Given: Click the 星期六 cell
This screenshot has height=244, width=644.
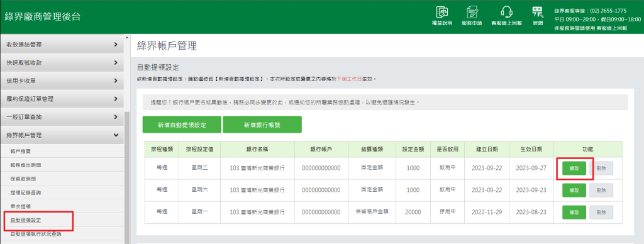Looking at the screenshot, I should tap(199, 190).
